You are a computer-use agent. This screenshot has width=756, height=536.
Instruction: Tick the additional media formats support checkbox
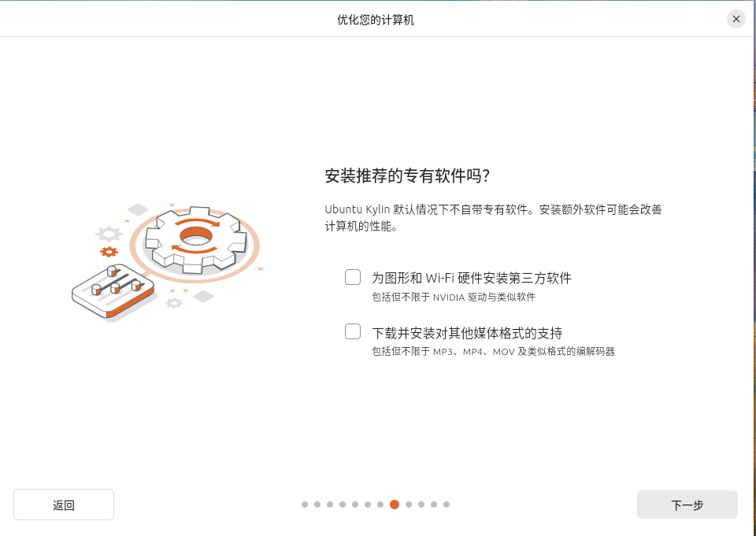353,331
